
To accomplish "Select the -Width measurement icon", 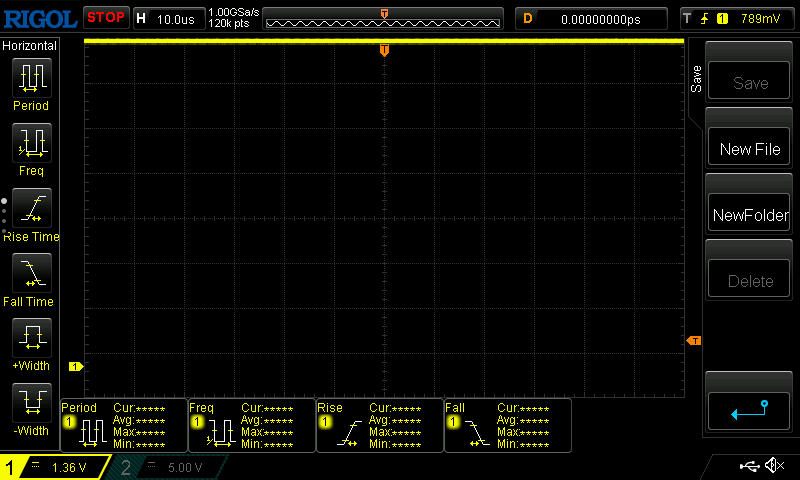I will point(31,408).
